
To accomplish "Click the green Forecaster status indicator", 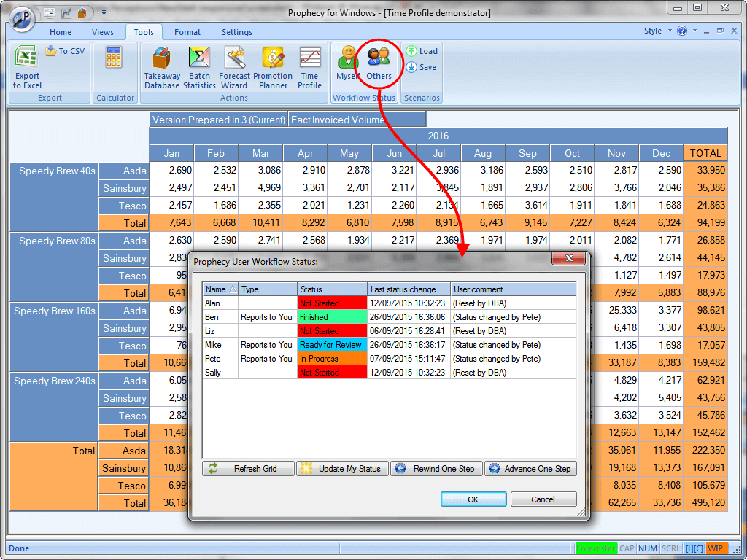I will coord(596,548).
